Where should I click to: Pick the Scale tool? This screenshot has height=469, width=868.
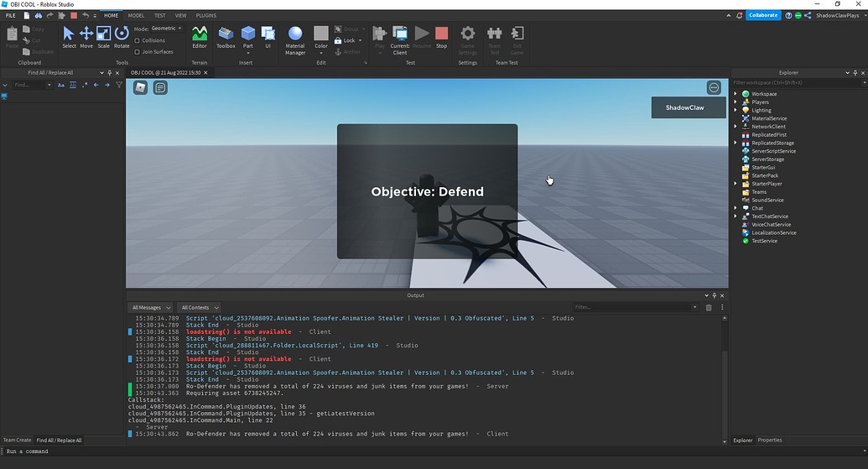(103, 38)
